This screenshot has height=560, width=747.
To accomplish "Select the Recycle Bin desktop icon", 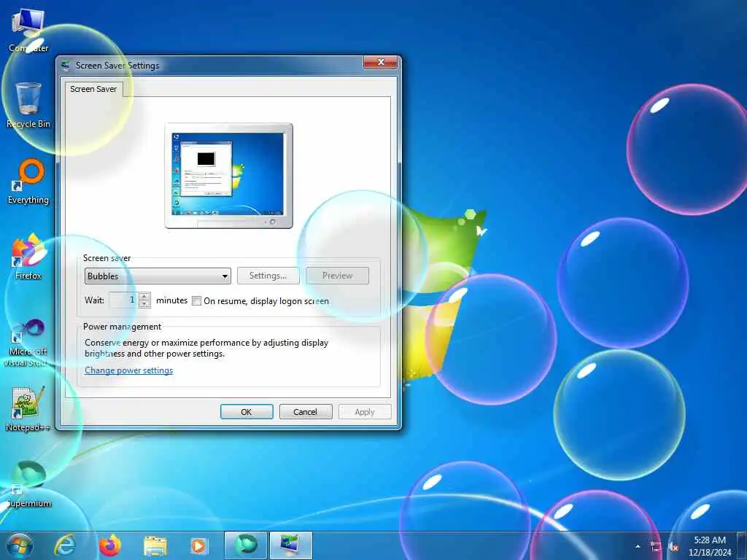I will (x=28, y=105).
